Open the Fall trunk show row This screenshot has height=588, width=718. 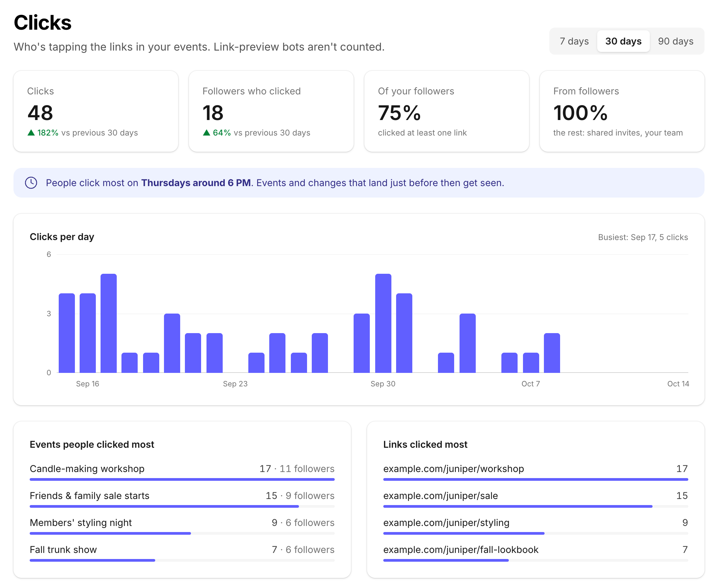click(x=182, y=554)
